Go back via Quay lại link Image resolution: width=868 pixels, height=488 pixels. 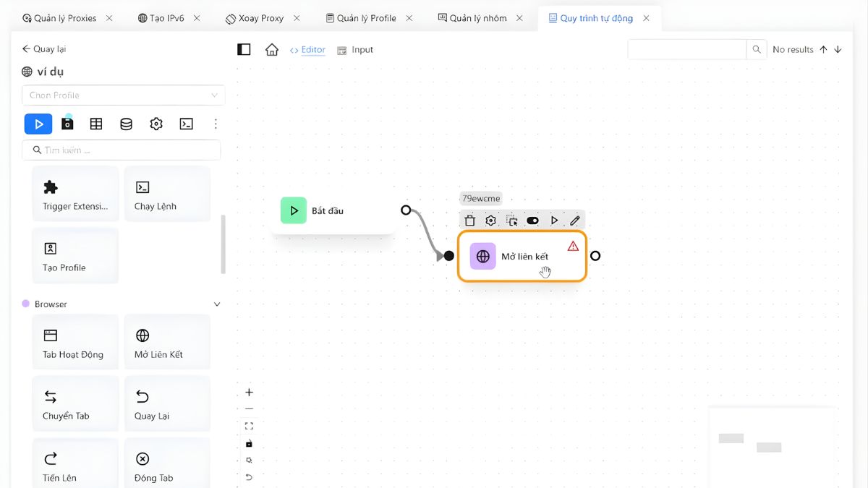[44, 49]
